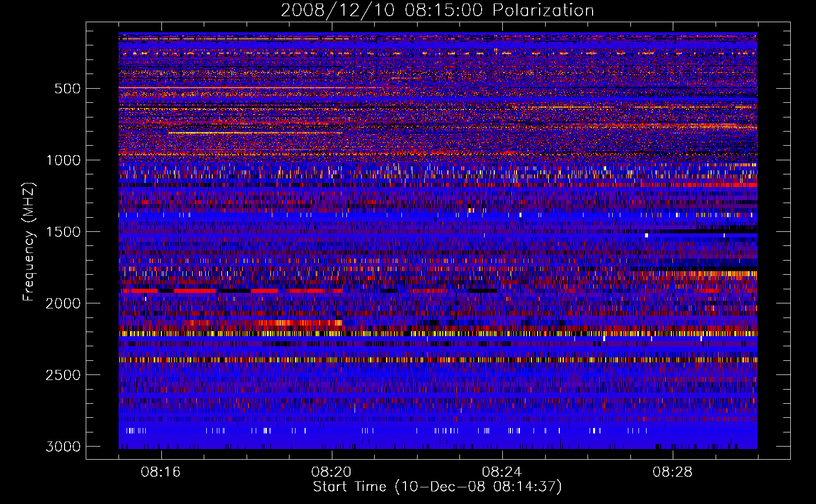Click the 3000 frequency tick label

click(x=63, y=447)
